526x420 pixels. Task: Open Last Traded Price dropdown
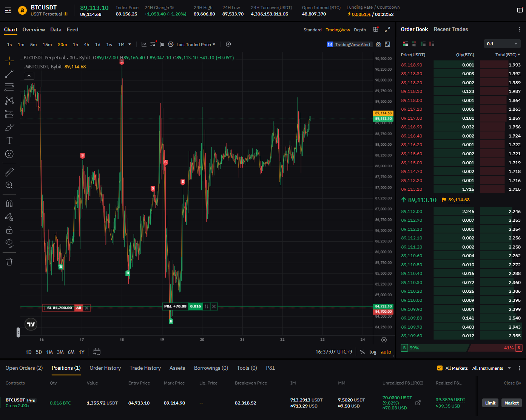[x=196, y=45]
